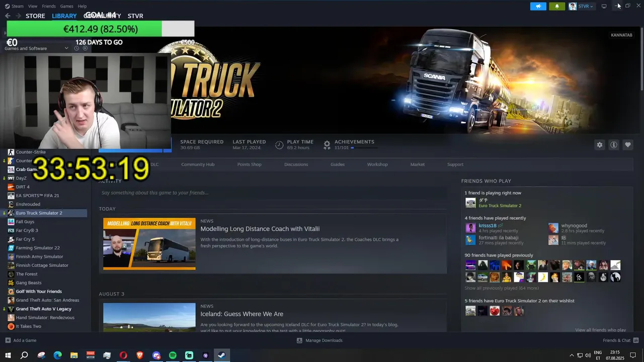Launch Microsoft Edge from taskbar
This screenshot has height=362, width=644.
point(57,355)
